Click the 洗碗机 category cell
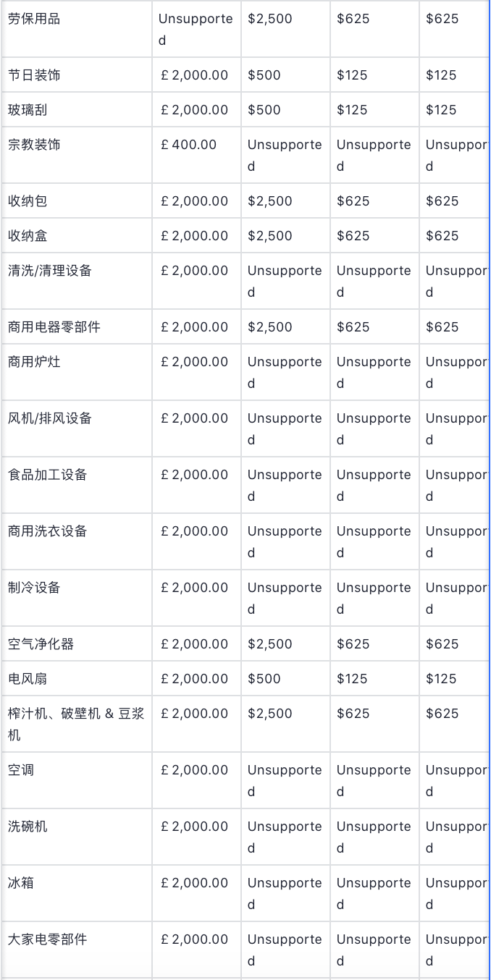Viewport: 491px width, 980px height. pyautogui.click(x=28, y=827)
